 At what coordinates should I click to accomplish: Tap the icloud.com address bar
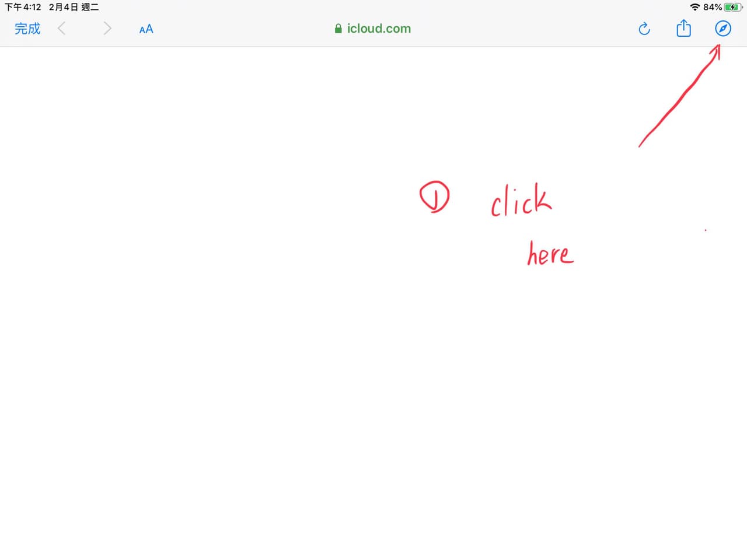[373, 29]
